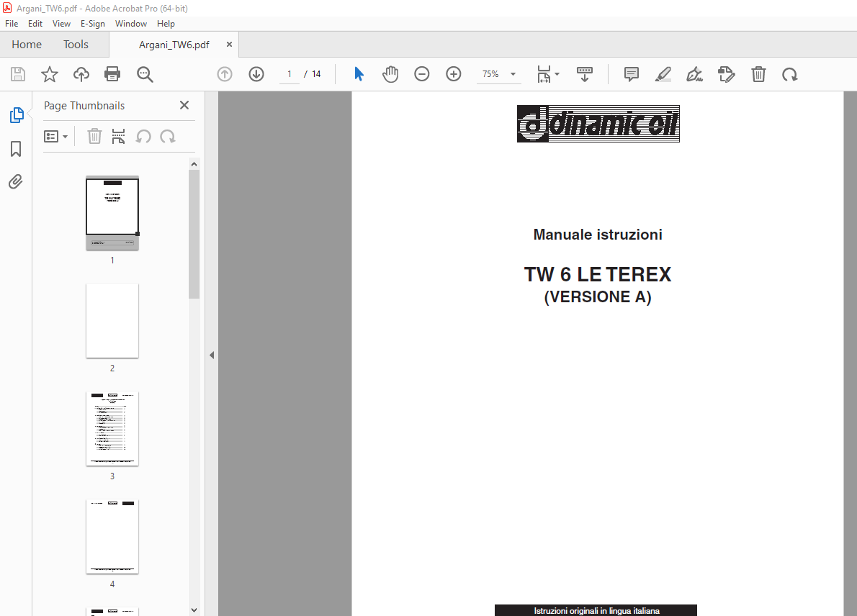Image resolution: width=857 pixels, height=616 pixels.
Task: Click the 'Manuale istruzioni' heading
Action: 598,235
